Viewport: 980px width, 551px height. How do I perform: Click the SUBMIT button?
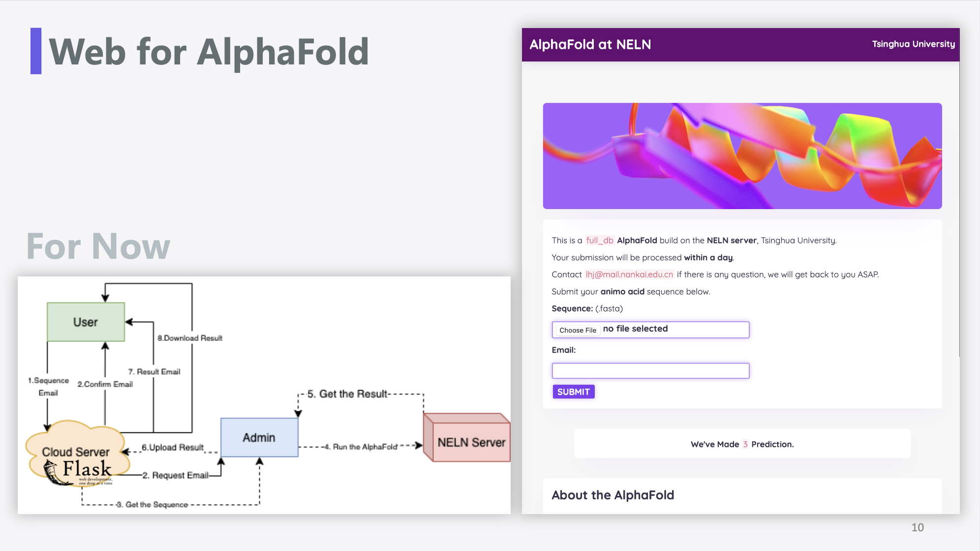[x=573, y=392]
